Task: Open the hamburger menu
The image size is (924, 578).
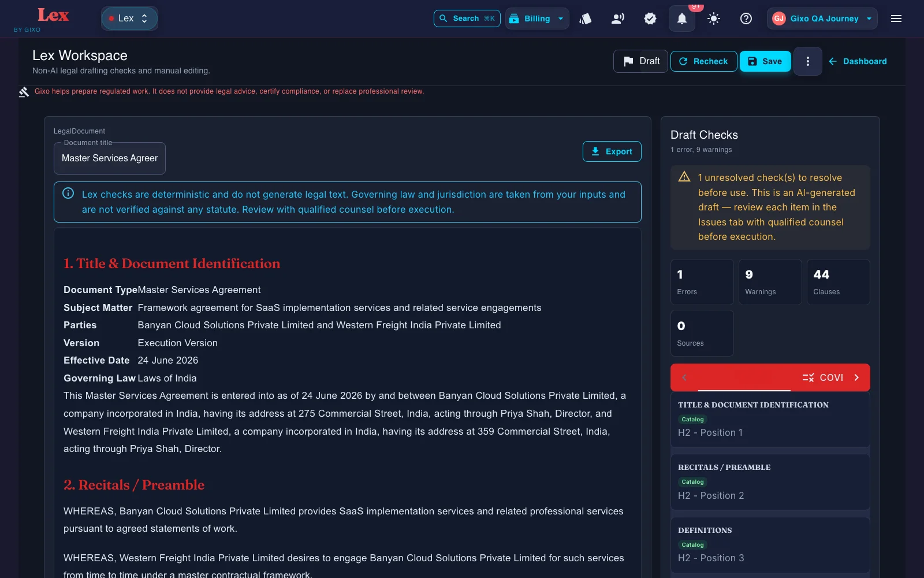Action: (x=896, y=18)
